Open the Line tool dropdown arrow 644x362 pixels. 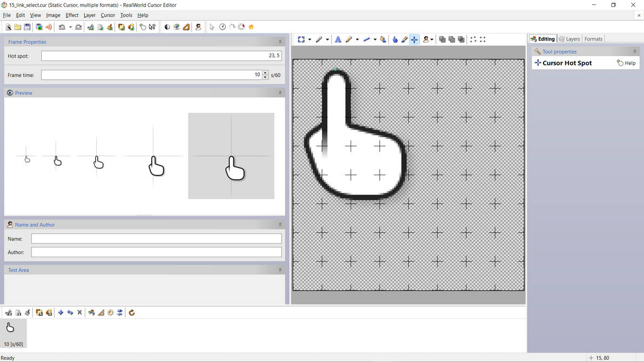point(375,39)
